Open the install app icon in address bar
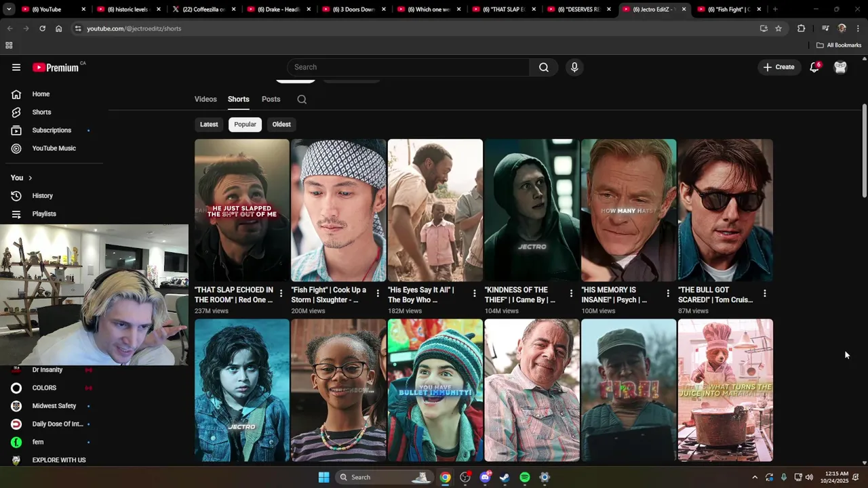868x488 pixels. tap(764, 28)
